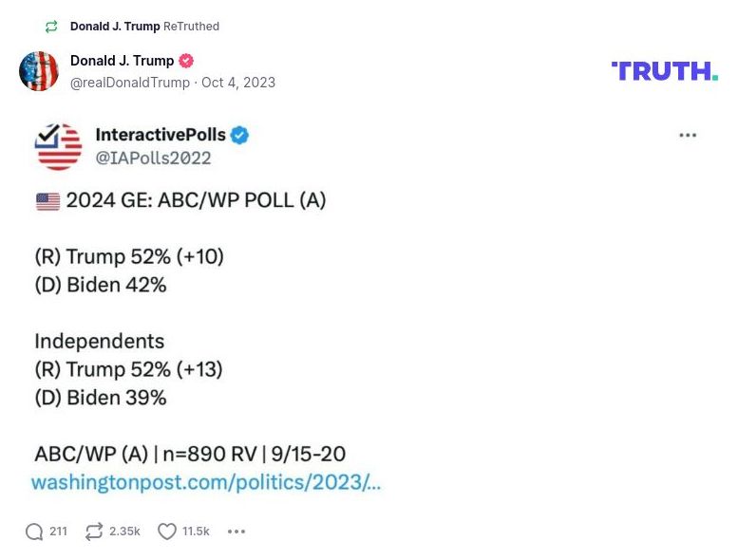This screenshot has height=560, width=738.
Task: Open the @IAPolls2022 handle
Action: [x=153, y=159]
